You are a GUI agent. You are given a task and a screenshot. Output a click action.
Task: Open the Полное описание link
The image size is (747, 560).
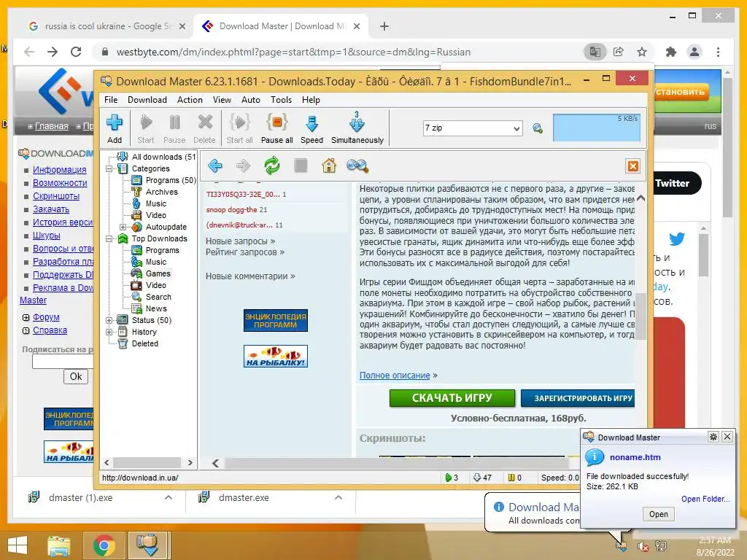pyautogui.click(x=395, y=376)
